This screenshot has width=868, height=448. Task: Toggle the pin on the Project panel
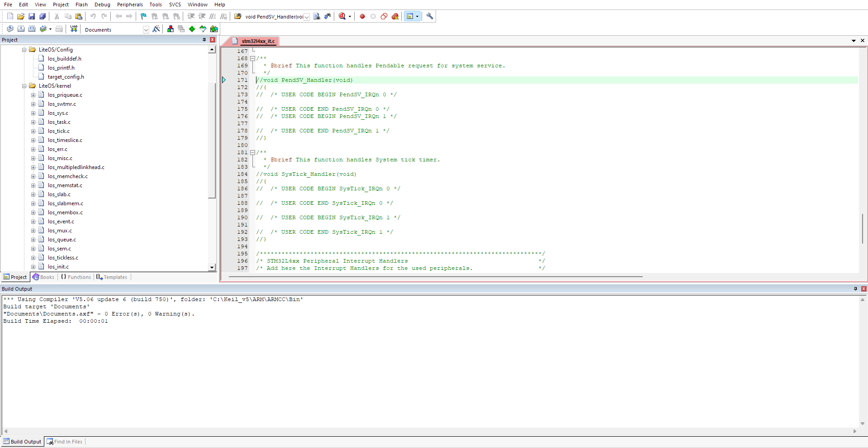pyautogui.click(x=204, y=40)
